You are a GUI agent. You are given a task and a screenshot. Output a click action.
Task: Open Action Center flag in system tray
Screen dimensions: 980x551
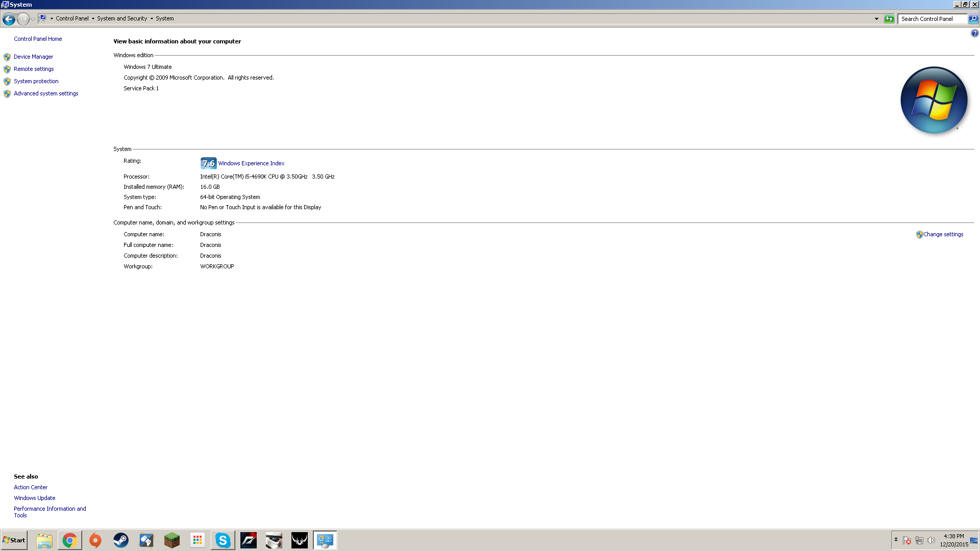pyautogui.click(x=907, y=540)
